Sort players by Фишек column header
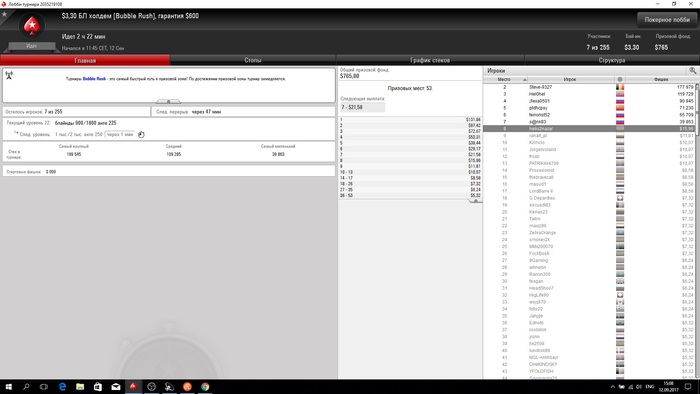 click(x=661, y=79)
